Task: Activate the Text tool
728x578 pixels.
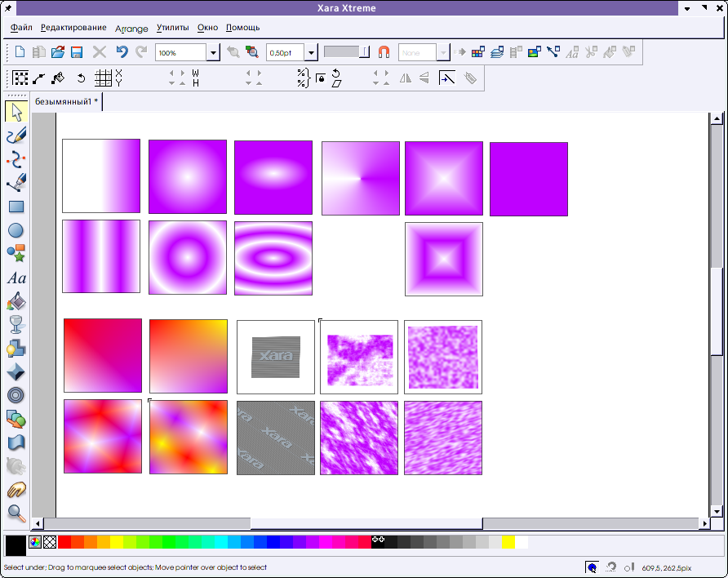Action: 16,278
